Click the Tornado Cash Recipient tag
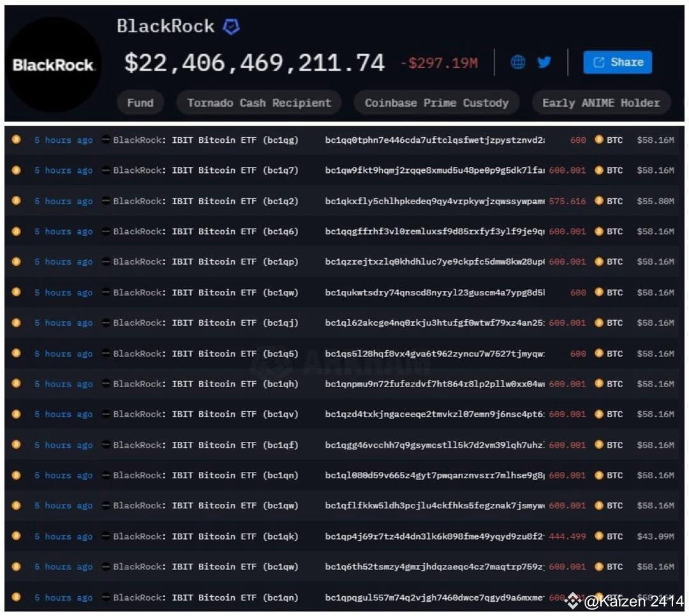 [x=258, y=102]
